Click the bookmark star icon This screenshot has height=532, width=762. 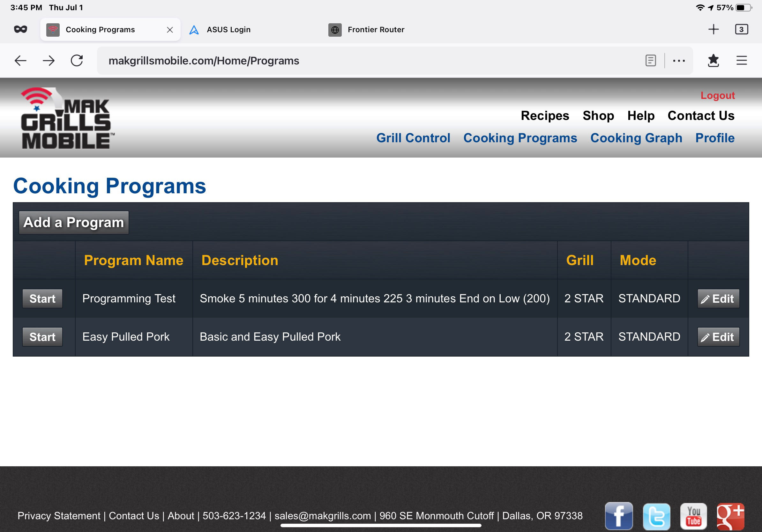pos(713,61)
